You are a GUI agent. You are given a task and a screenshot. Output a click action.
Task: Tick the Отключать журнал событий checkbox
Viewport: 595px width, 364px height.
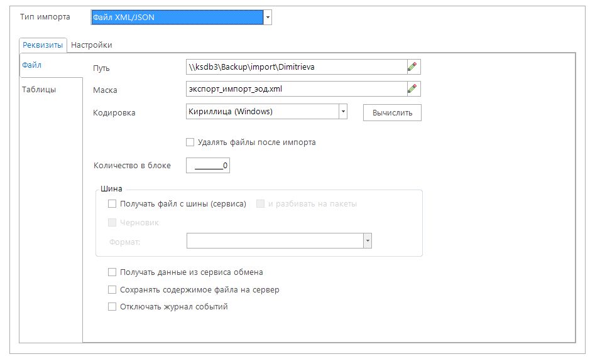(112, 307)
